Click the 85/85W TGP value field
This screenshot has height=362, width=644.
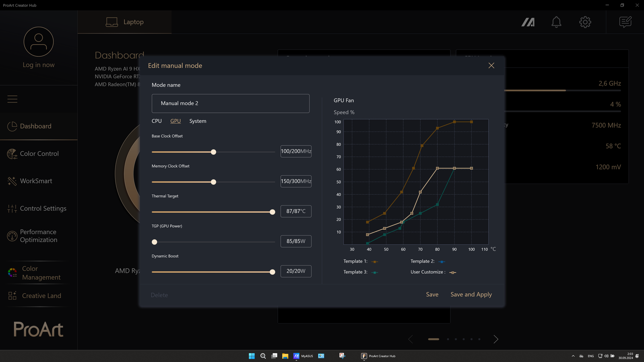296,241
